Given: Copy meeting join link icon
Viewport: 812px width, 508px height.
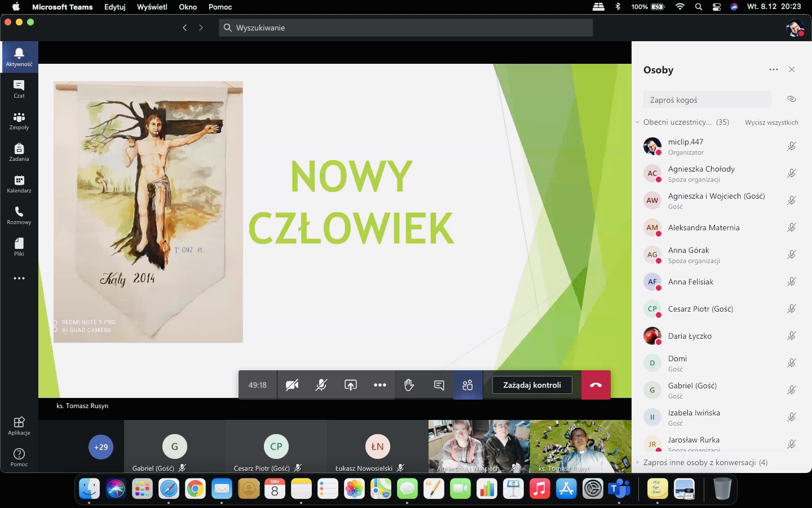Looking at the screenshot, I should click(x=792, y=99).
